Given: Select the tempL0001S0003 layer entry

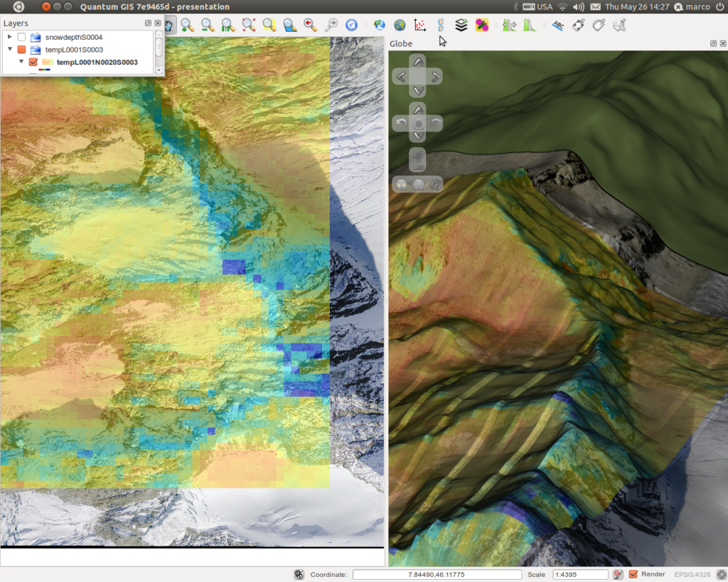Looking at the screenshot, I should click(74, 50).
